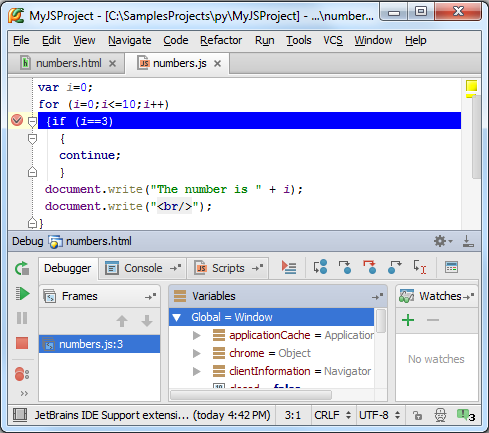Click the Step Into icon
Screen dimensions: 489x433
[x=345, y=267]
